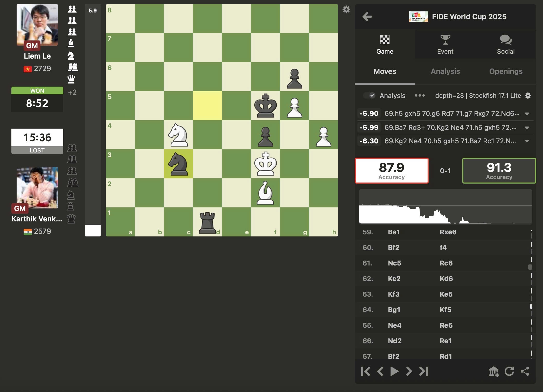Switch to the Openings tab
Image resolution: width=543 pixels, height=392 pixels.
(505, 72)
